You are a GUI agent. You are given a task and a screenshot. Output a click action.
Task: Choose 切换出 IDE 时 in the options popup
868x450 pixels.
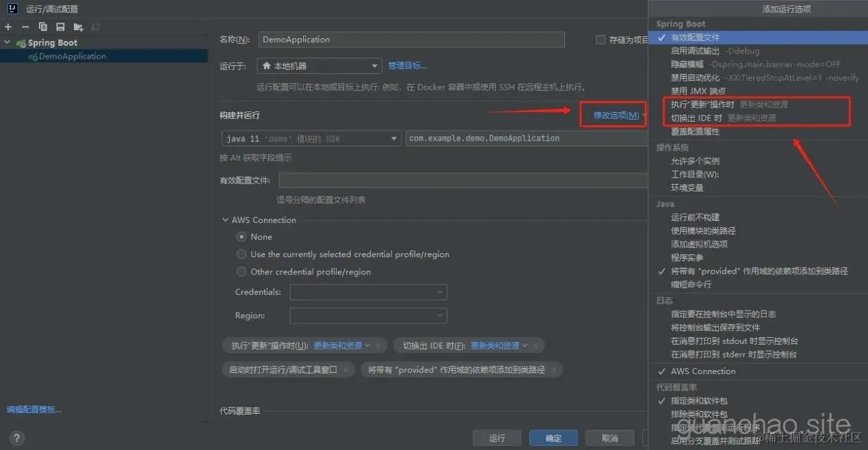pos(758,118)
